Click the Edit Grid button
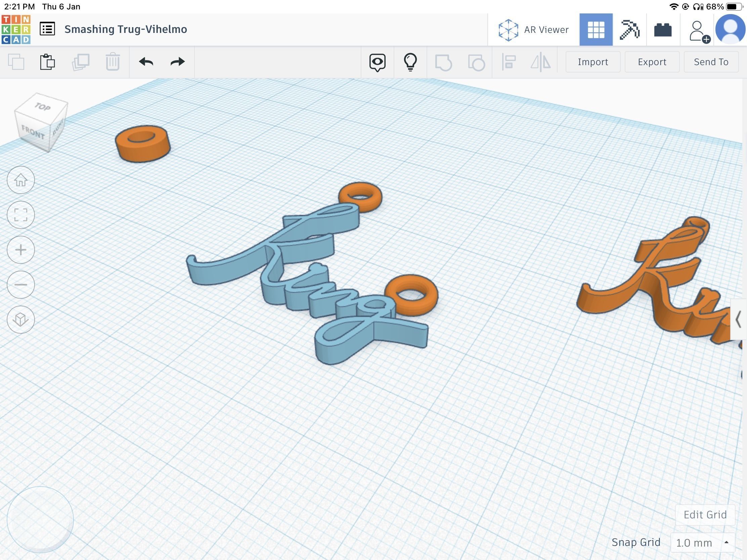 [705, 515]
